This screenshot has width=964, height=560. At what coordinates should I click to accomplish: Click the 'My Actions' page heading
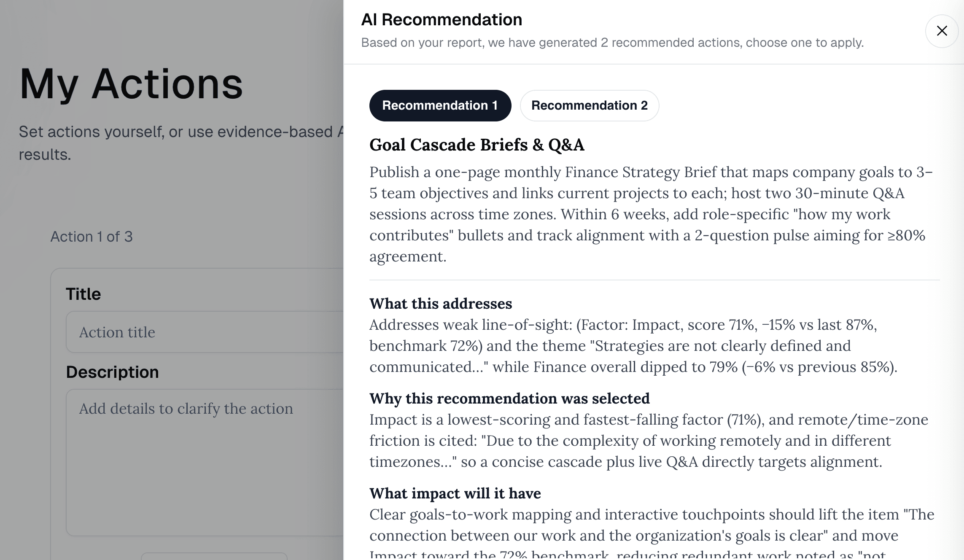coord(131,84)
